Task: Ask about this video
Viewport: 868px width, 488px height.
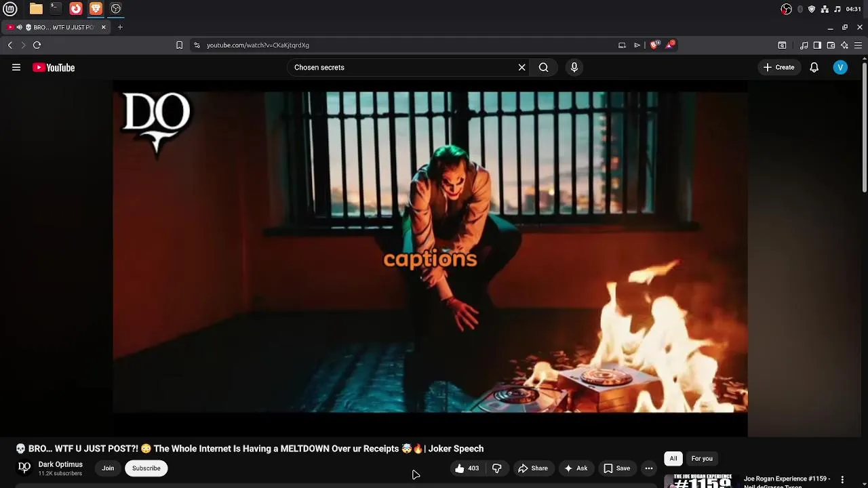Action: point(576,468)
